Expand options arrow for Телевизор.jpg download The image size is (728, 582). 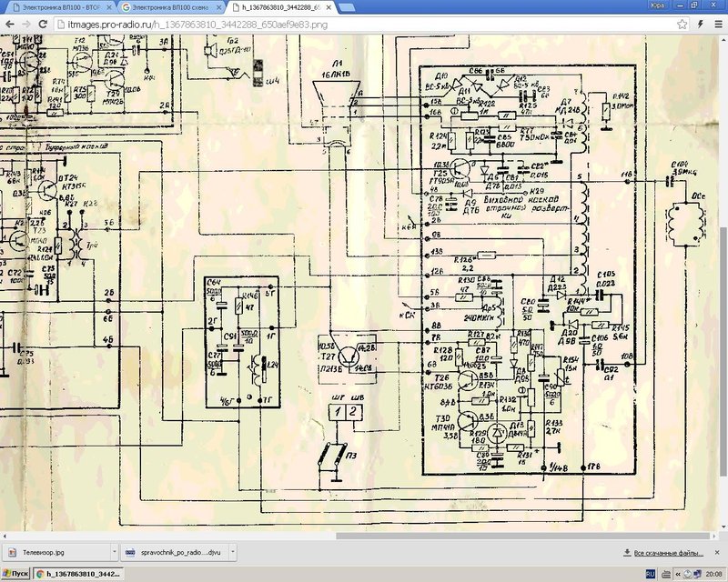coord(115,552)
